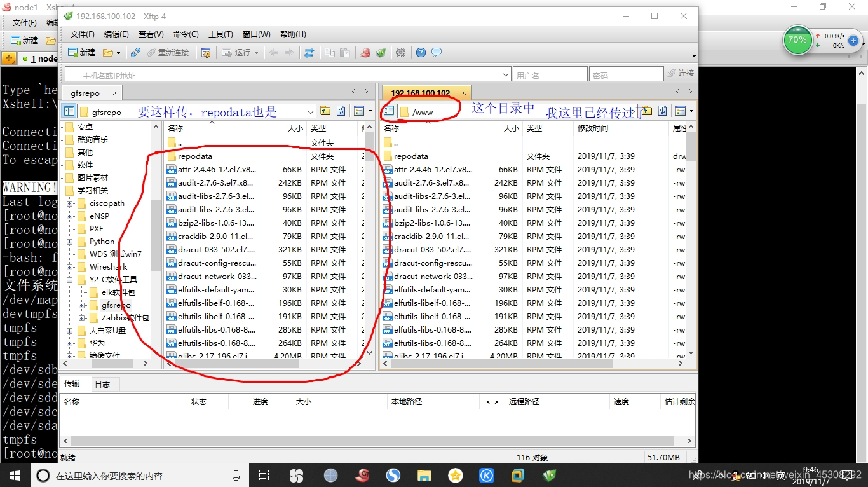Image resolution: width=868 pixels, height=487 pixels.
Task: Open session properties icon in toolbar
Action: pyautogui.click(x=206, y=53)
